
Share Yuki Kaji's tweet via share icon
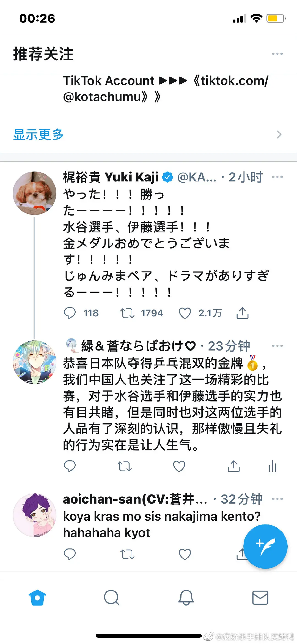[242, 313]
